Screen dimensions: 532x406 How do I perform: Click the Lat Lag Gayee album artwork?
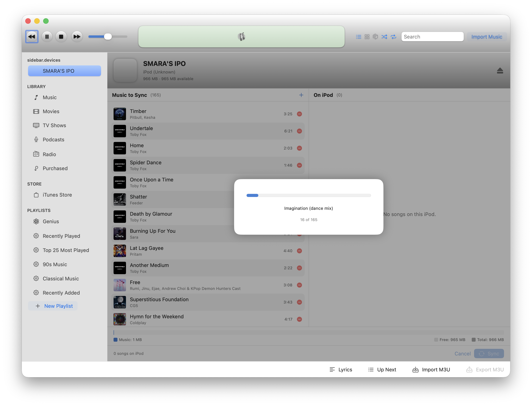[x=120, y=251]
